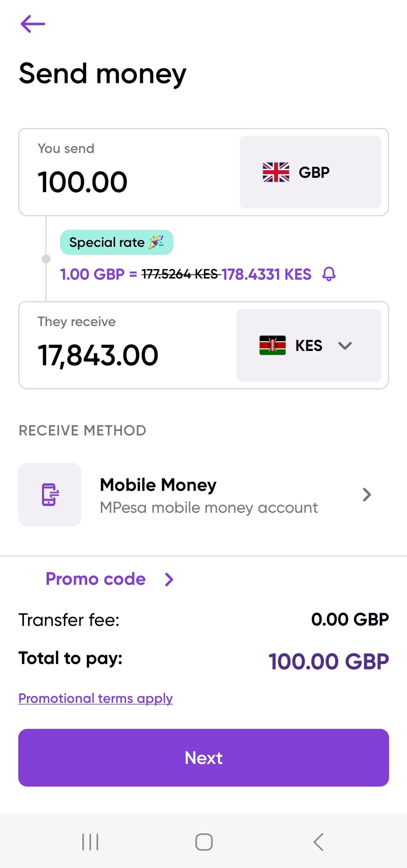Open Promotional terms apply link
The width and height of the screenshot is (407, 868).
tap(96, 699)
